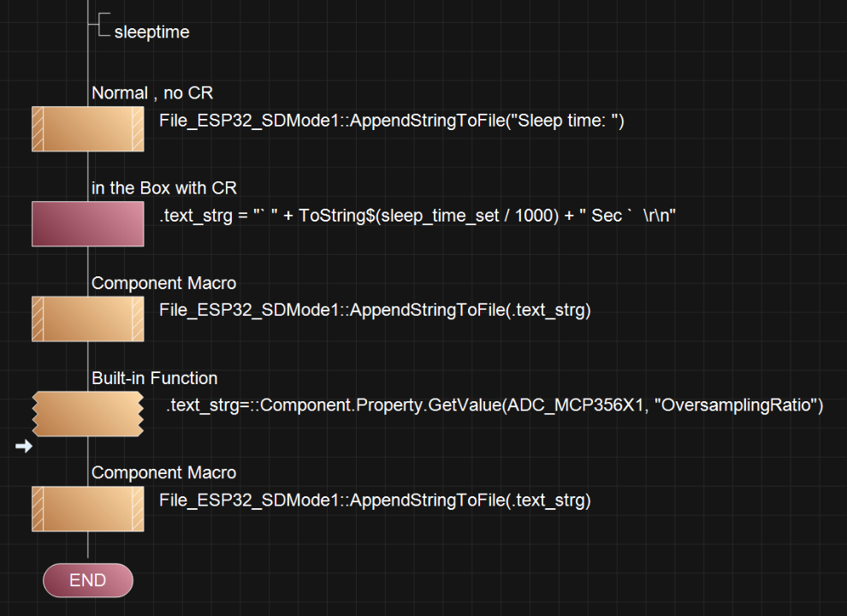Viewport: 847px width, 616px height.
Task: Click the last Component Macro block before END
Action: tap(88, 509)
